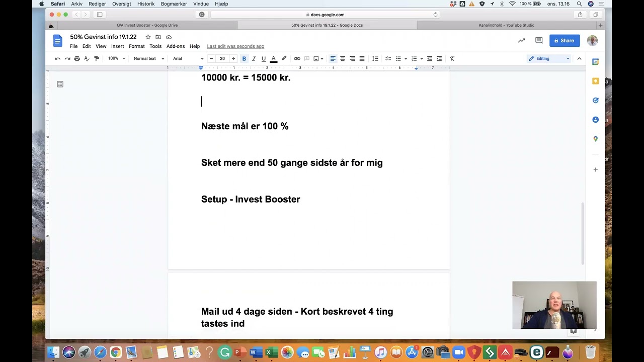This screenshot has width=644, height=362.
Task: Open the View menu
Action: pyautogui.click(x=101, y=46)
